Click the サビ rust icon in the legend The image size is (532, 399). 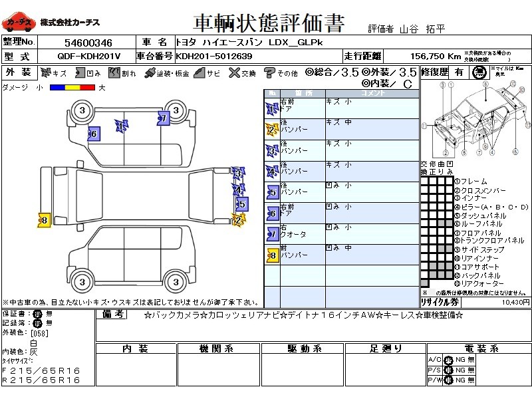(x=199, y=73)
